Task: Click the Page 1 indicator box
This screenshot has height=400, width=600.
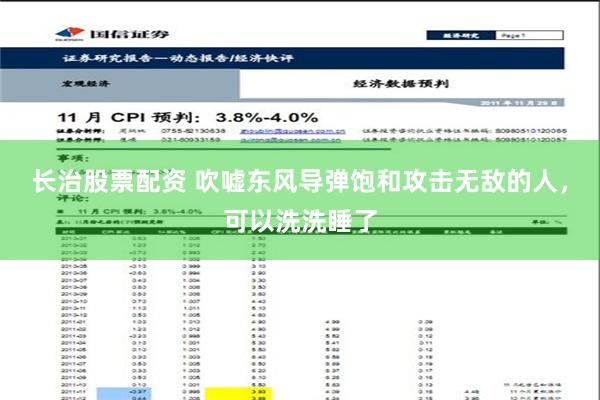Action: click(530, 36)
